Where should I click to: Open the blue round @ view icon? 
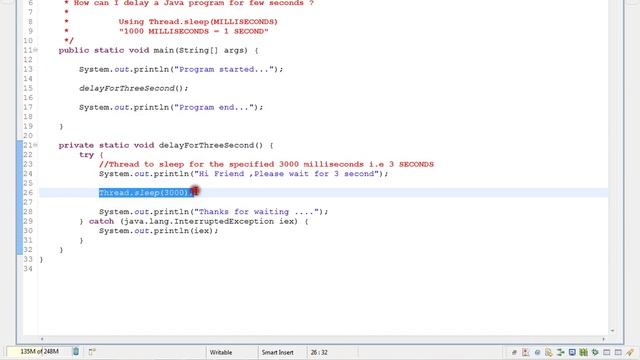tap(538, 352)
